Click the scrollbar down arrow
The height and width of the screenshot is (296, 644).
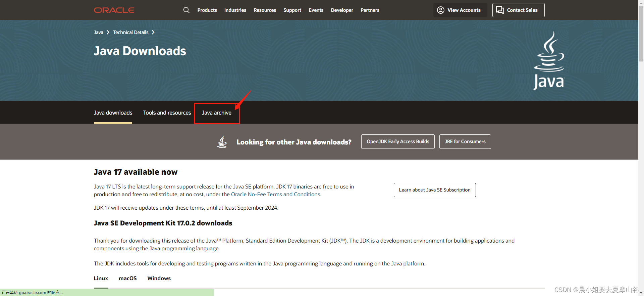(641, 293)
